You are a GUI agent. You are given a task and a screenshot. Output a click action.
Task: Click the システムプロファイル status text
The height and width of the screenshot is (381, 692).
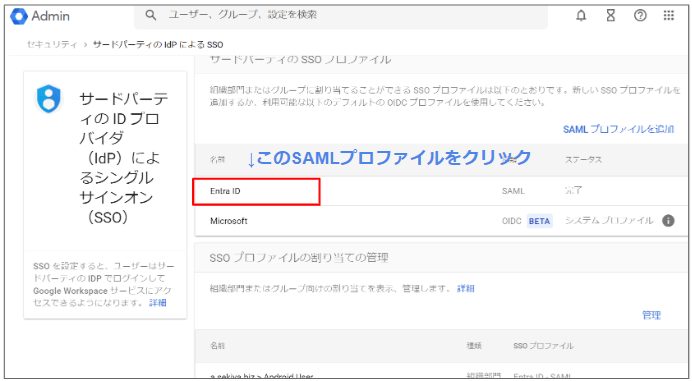[x=609, y=221]
